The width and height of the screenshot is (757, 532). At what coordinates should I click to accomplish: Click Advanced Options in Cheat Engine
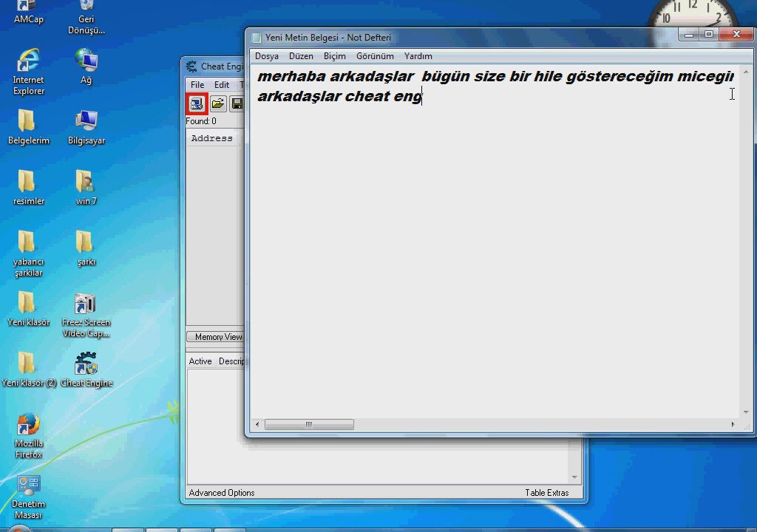[222, 492]
